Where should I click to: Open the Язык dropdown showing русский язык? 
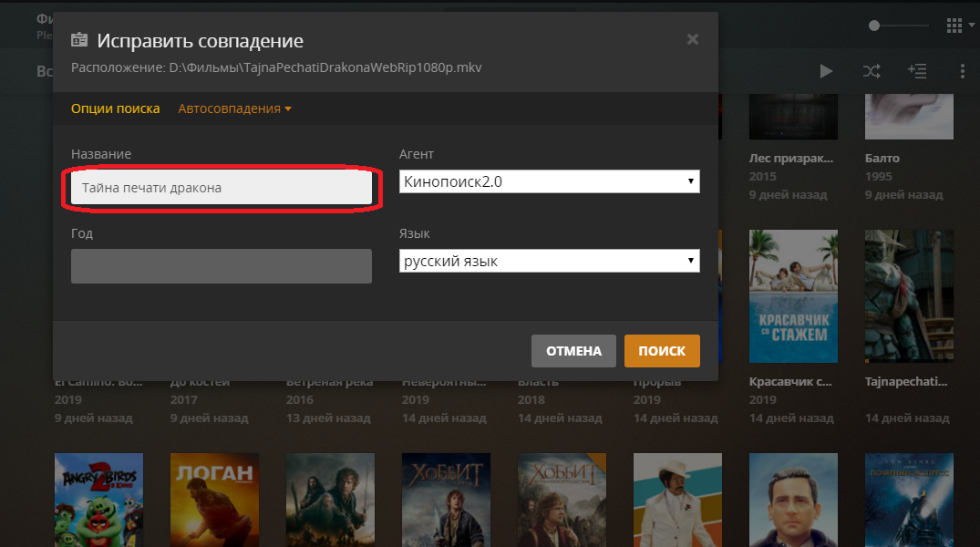pos(549,262)
